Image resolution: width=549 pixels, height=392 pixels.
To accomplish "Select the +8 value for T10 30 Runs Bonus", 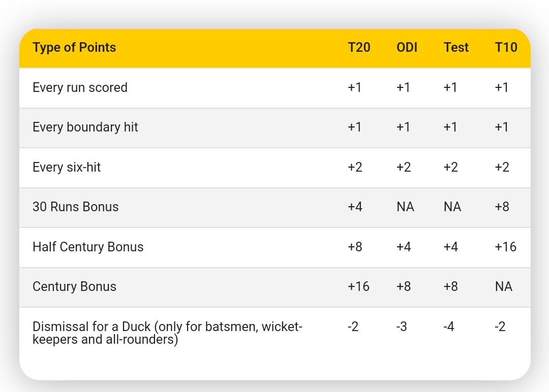I will coord(502,207).
